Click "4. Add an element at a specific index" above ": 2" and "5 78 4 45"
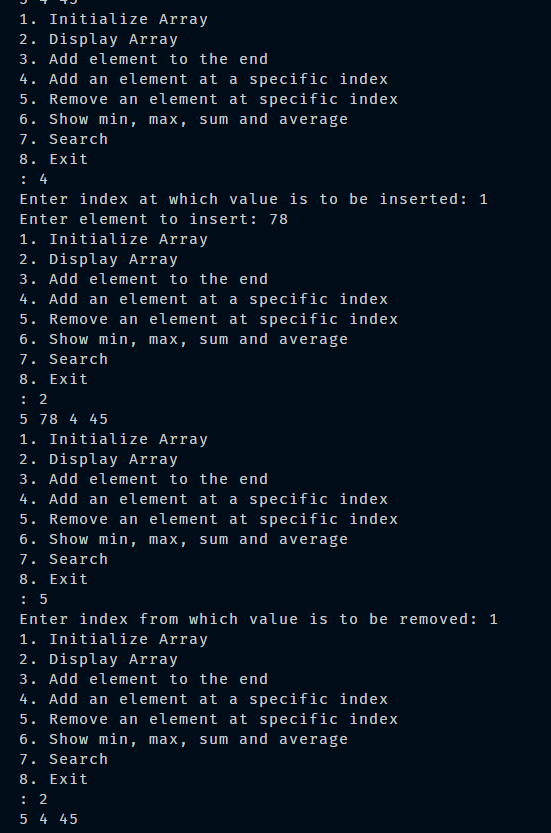The height and width of the screenshot is (833, 551). tap(204, 299)
